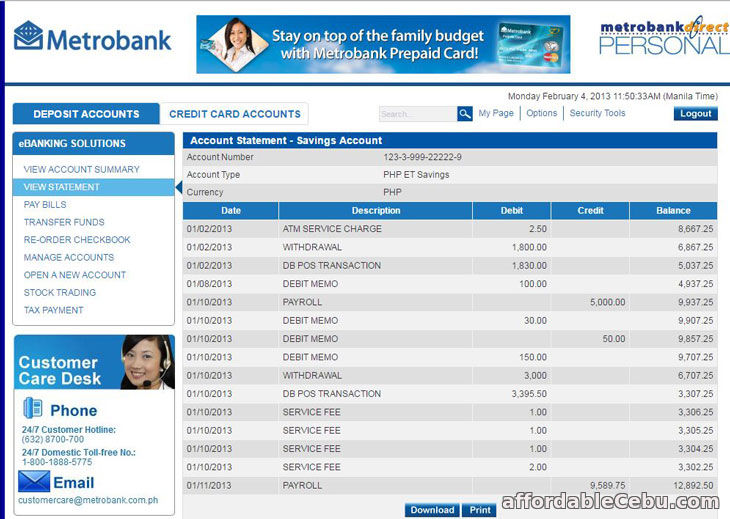
Task: Select Open a New Account
Action: pos(74,275)
